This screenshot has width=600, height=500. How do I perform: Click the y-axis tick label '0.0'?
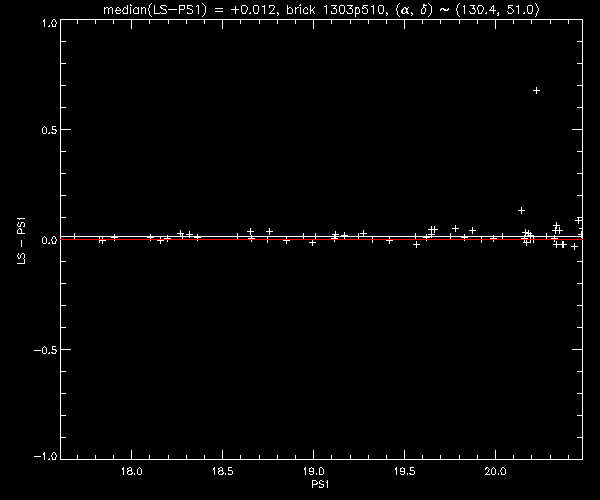click(x=49, y=240)
